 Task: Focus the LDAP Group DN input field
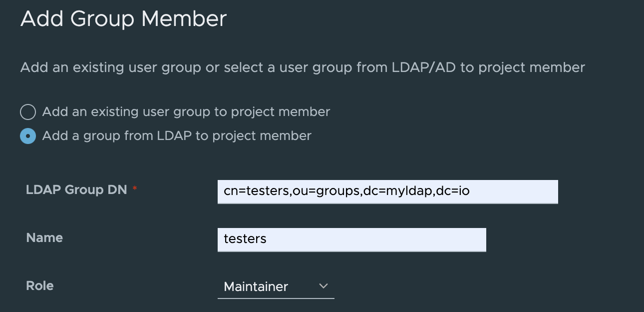pyautogui.click(x=387, y=191)
